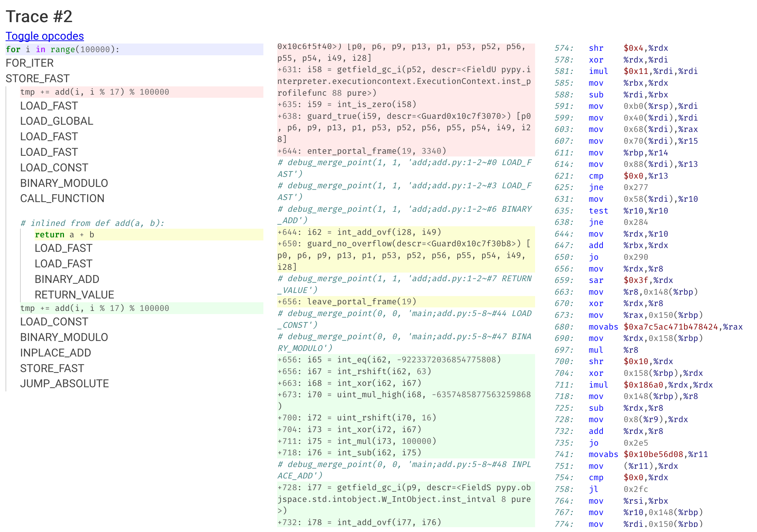Screen dimensions: 757x532
Task: Click the green 'tmp += add(i, i % 17)' line
Action: (94, 308)
